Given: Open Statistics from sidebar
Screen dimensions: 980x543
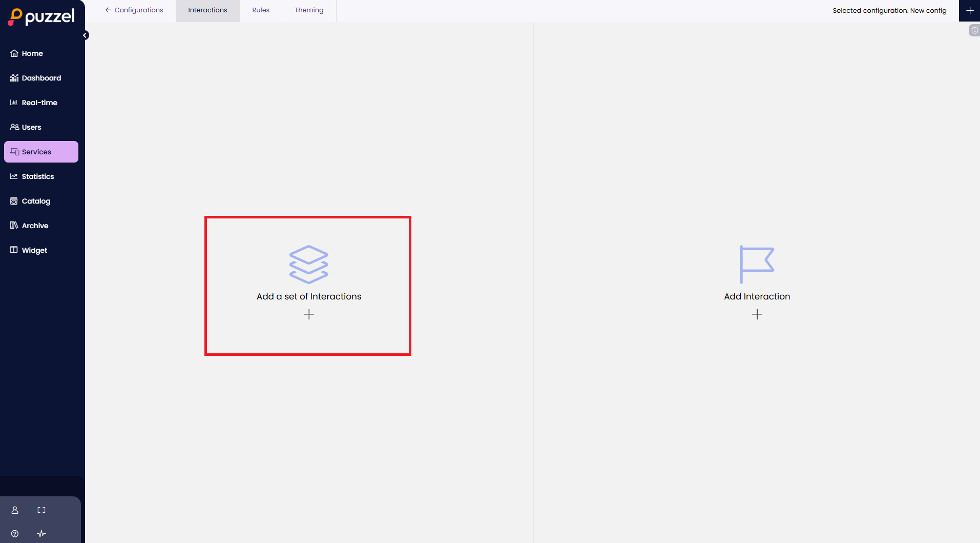Looking at the screenshot, I should coord(37,176).
